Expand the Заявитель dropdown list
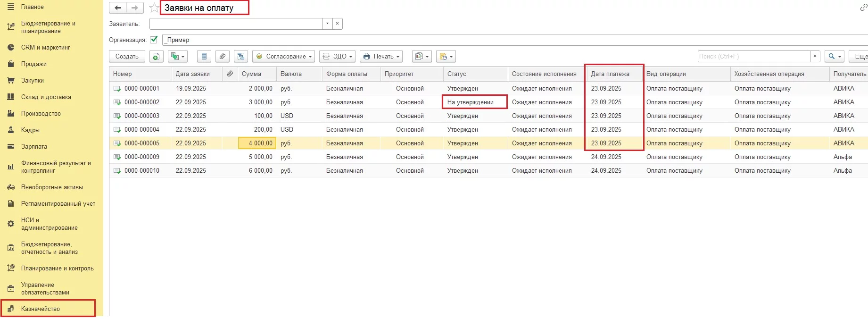The width and height of the screenshot is (868, 319). coord(328,24)
